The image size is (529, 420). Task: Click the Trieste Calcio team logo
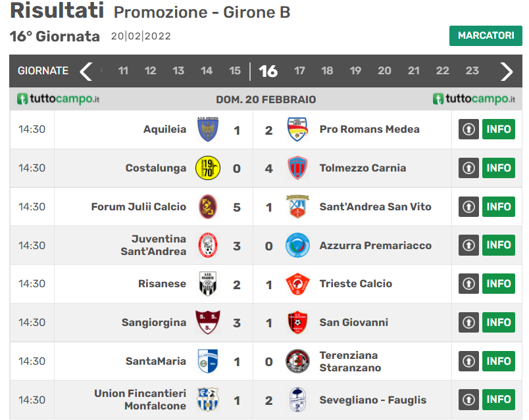coord(297,284)
